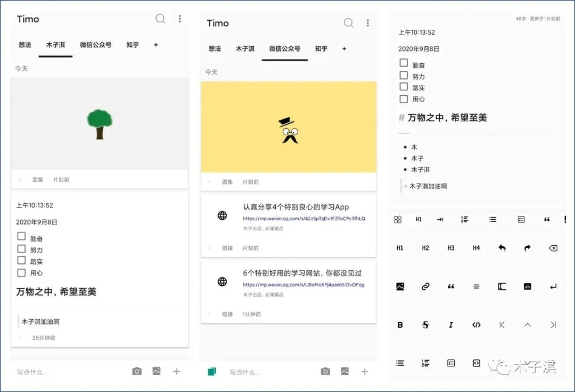Open the three-dot menu on the middle Timo screen
The height and width of the screenshot is (392, 575).
click(368, 23)
